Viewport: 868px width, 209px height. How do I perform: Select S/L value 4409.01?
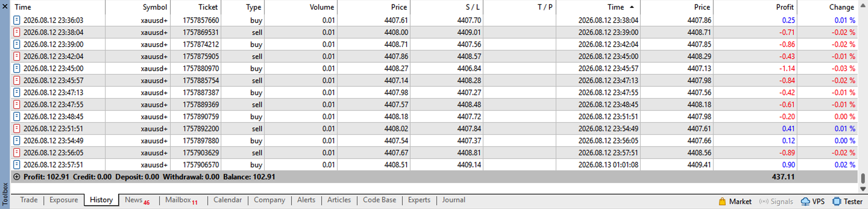(469, 32)
